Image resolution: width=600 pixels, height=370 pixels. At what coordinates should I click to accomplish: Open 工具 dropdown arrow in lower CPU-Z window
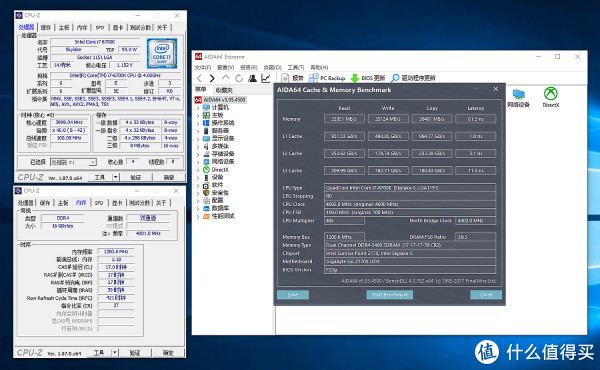115,352
